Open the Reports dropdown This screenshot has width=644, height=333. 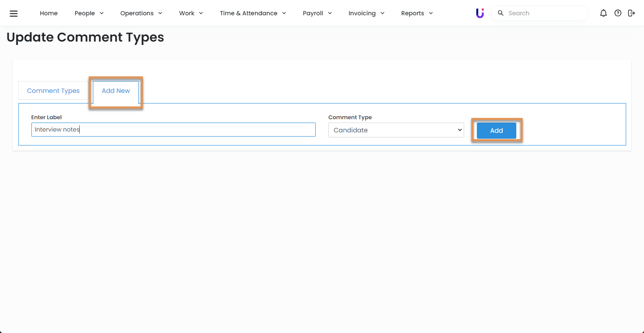tap(417, 13)
